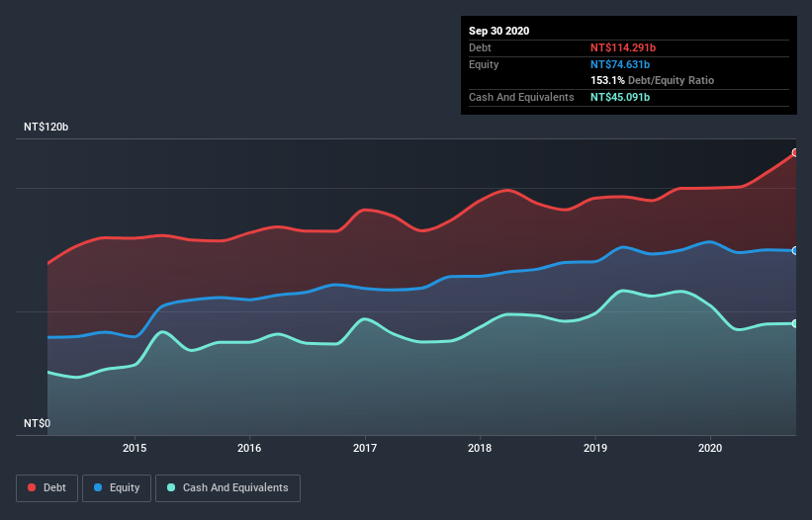812x520 pixels.
Task: Click the NT$114.291b debt value
Action: (x=623, y=47)
